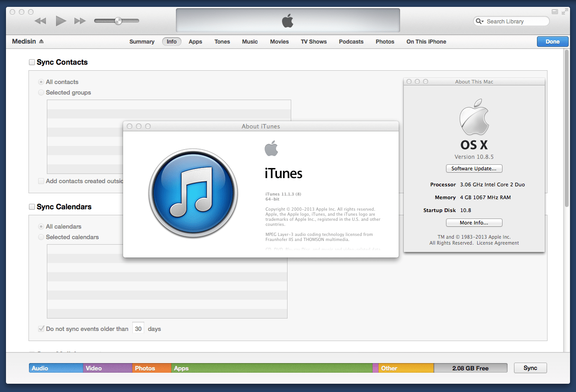Click the main window vertical scrollbar
This screenshot has height=392, width=576.
click(x=566, y=129)
